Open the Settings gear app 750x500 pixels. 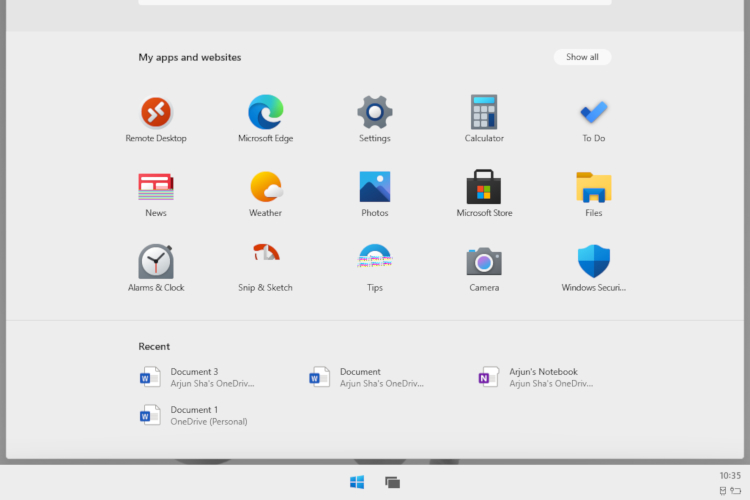pos(375,120)
